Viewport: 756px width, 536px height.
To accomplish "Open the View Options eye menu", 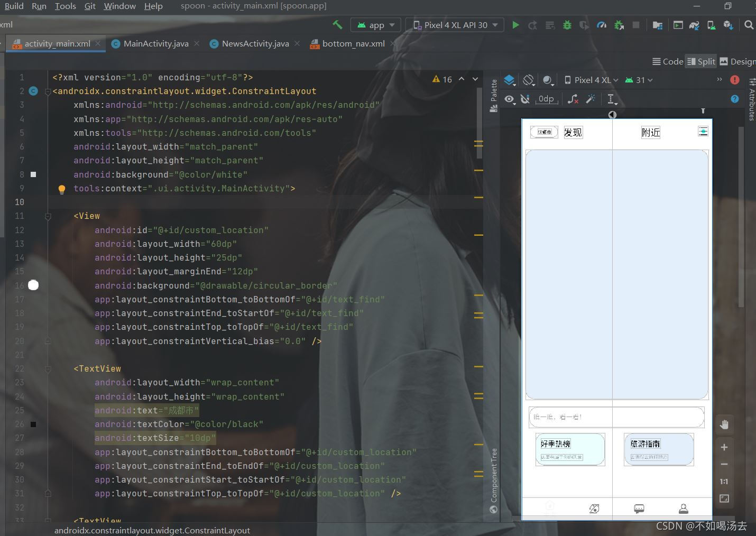I will (x=510, y=99).
